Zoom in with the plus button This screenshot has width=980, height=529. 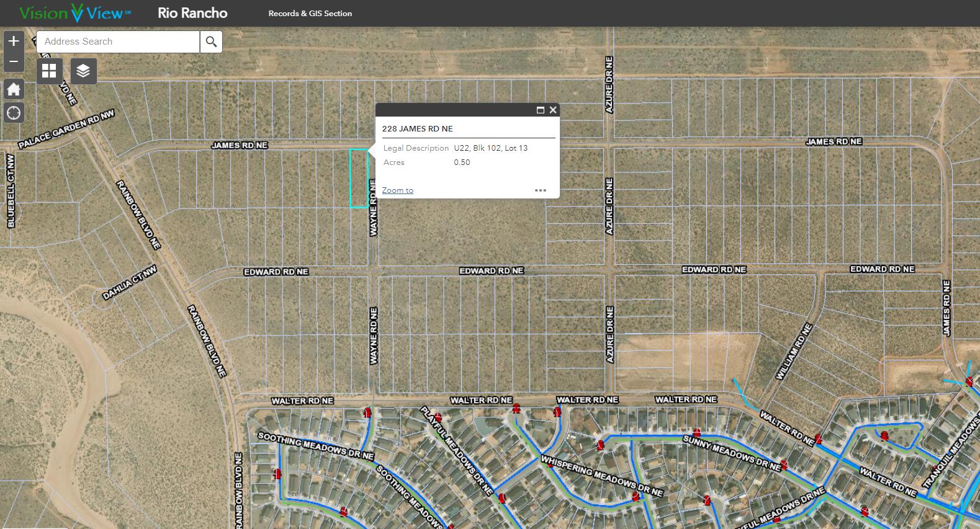tap(14, 41)
